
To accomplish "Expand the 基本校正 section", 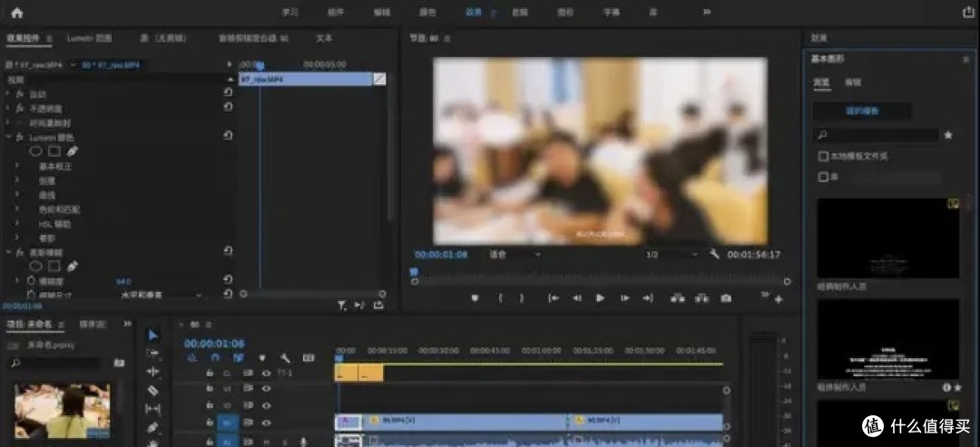I will pyautogui.click(x=17, y=166).
